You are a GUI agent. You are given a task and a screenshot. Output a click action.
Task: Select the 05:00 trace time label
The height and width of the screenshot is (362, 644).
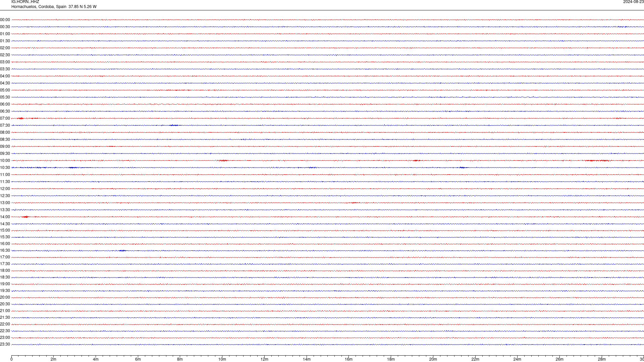tap(5, 90)
